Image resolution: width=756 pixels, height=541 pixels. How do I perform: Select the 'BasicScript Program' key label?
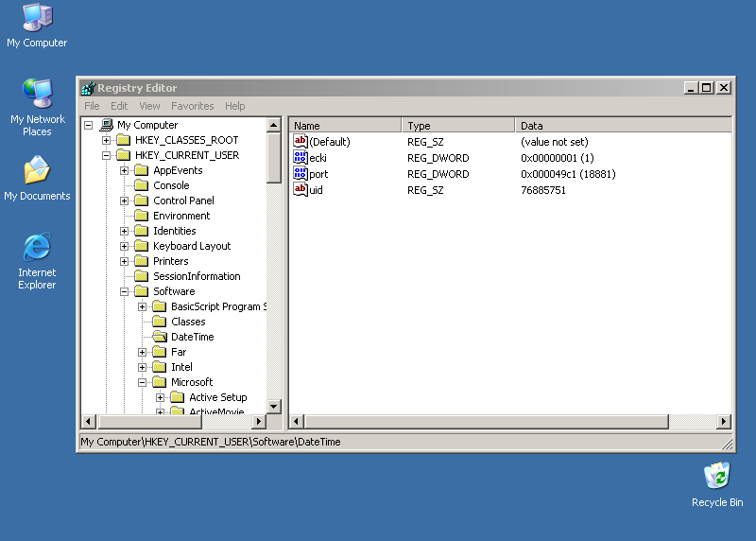tap(218, 306)
